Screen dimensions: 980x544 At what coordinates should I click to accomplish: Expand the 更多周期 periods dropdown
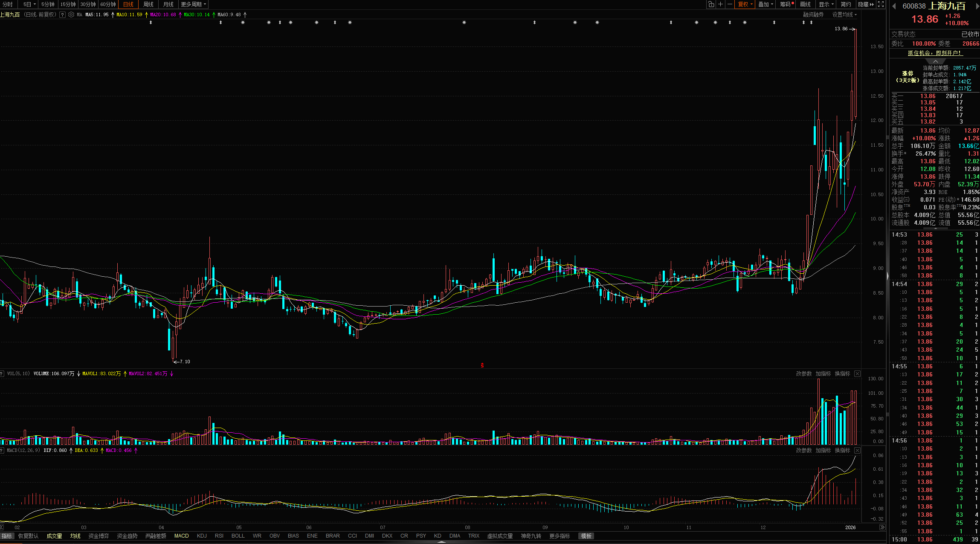click(193, 4)
